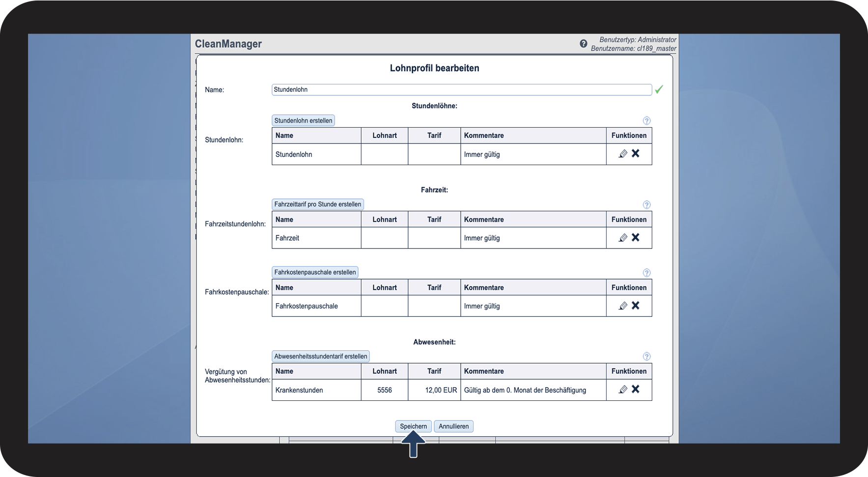
Task: Edit the Fahrzeit rate row
Action: [623, 238]
